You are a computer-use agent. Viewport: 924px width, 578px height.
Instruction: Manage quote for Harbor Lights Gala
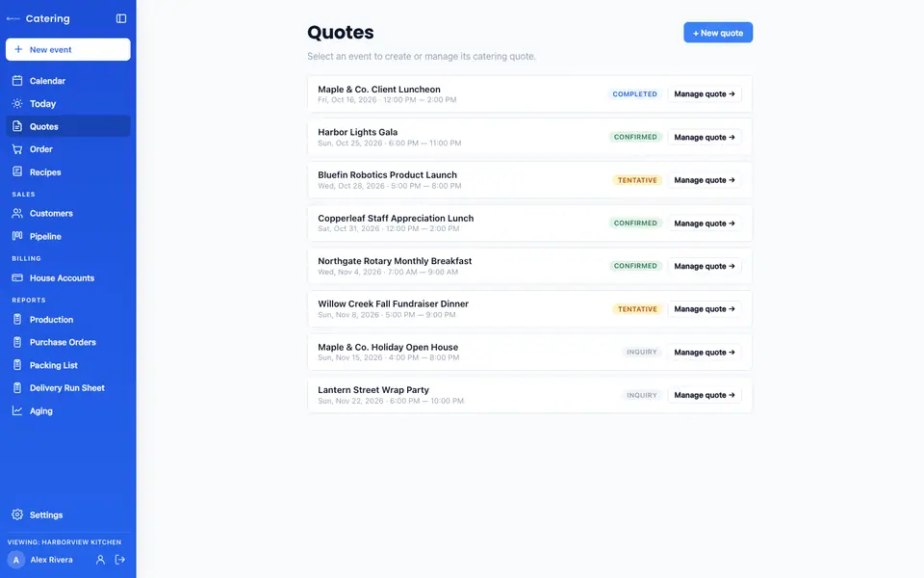pos(705,137)
